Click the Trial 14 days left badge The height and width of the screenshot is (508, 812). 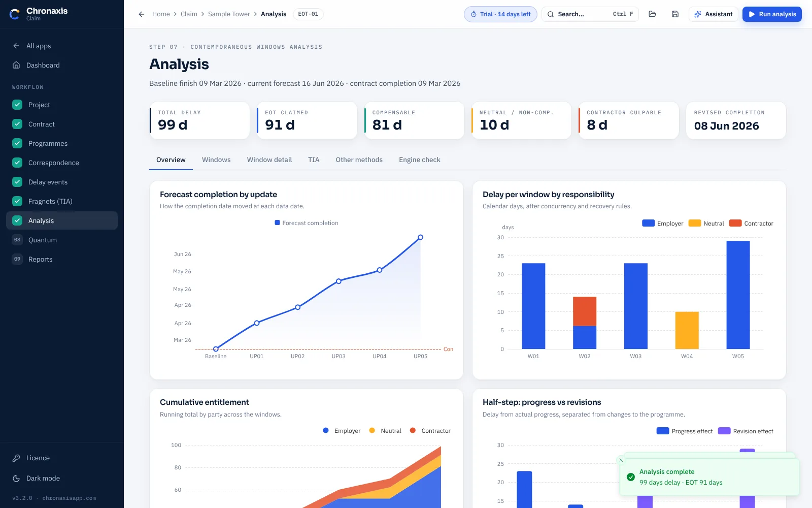[x=500, y=14]
